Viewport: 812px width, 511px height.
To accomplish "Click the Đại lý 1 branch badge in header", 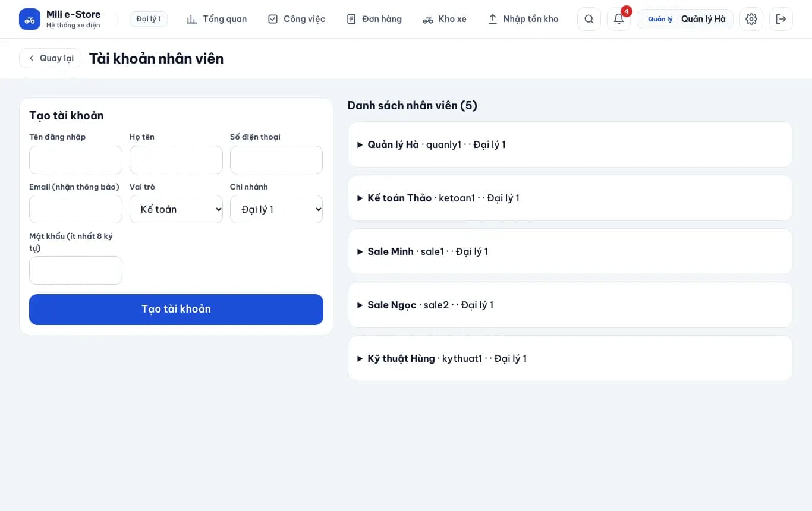I will [149, 19].
